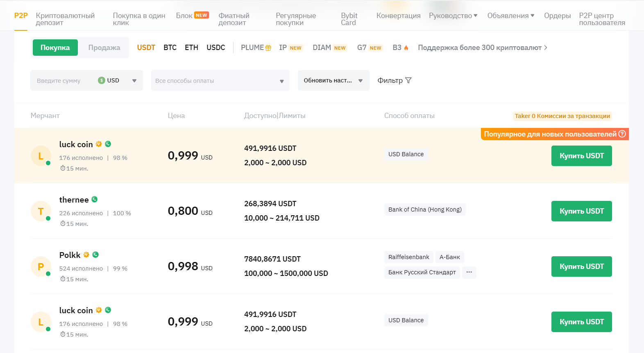Viewport: 644px width, 353px height.
Task: Open the 300+ cryptocurrencies support link
Action: point(482,48)
